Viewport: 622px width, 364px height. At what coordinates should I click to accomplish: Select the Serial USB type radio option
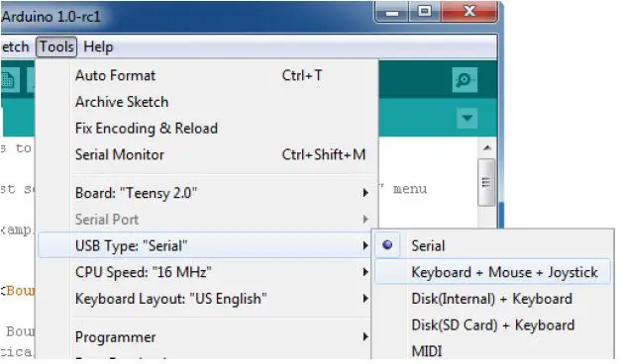pyautogui.click(x=492, y=245)
